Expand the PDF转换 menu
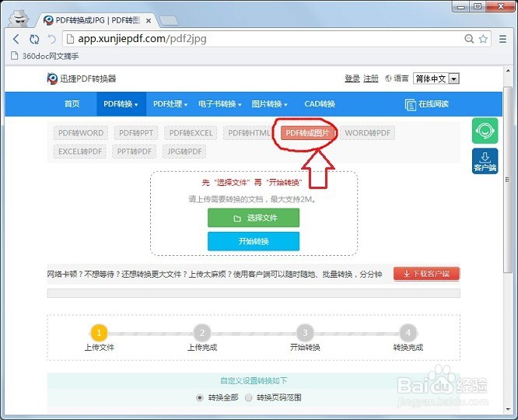Viewport: 518px width, 420px height. click(x=121, y=104)
